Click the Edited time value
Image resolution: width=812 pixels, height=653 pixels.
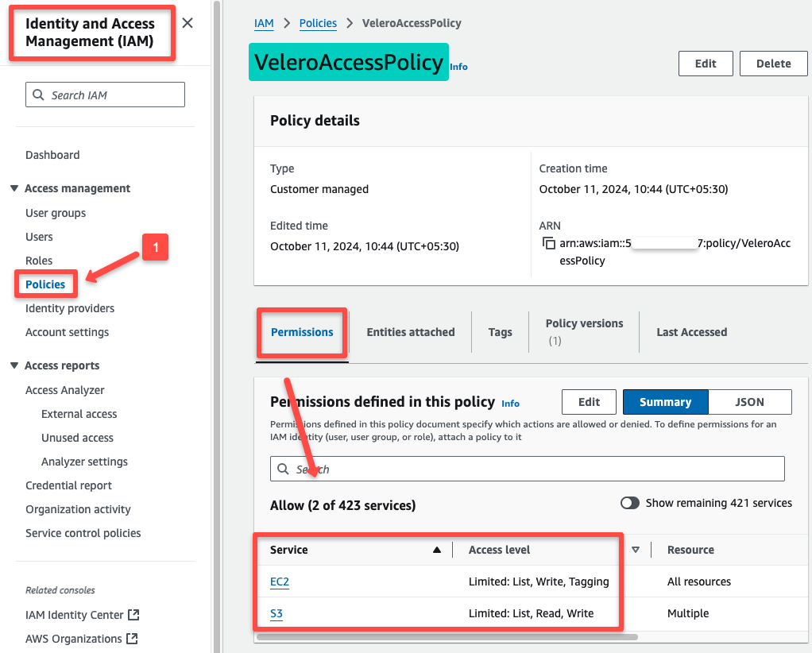pos(365,246)
